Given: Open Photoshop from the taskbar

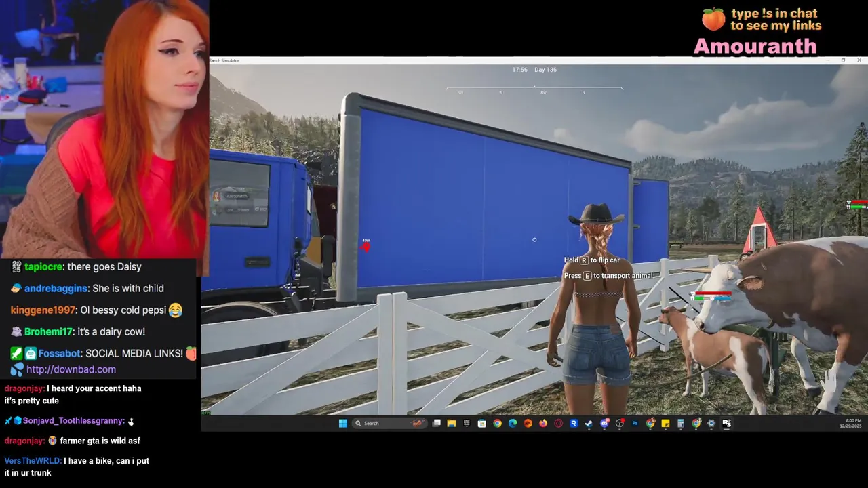Looking at the screenshot, I should coord(635,423).
